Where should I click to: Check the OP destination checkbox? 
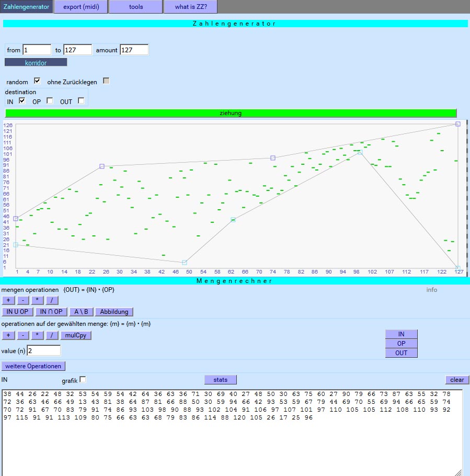point(49,101)
